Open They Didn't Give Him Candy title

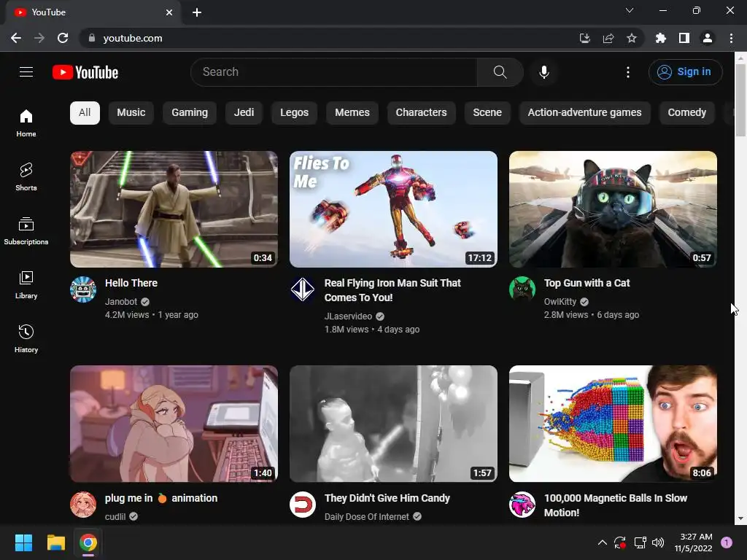(387, 498)
